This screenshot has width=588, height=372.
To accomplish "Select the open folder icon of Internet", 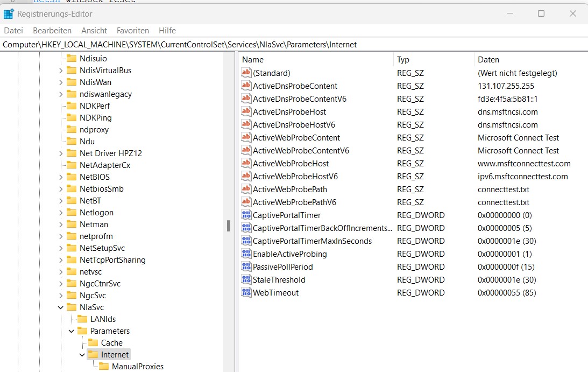I will 93,354.
